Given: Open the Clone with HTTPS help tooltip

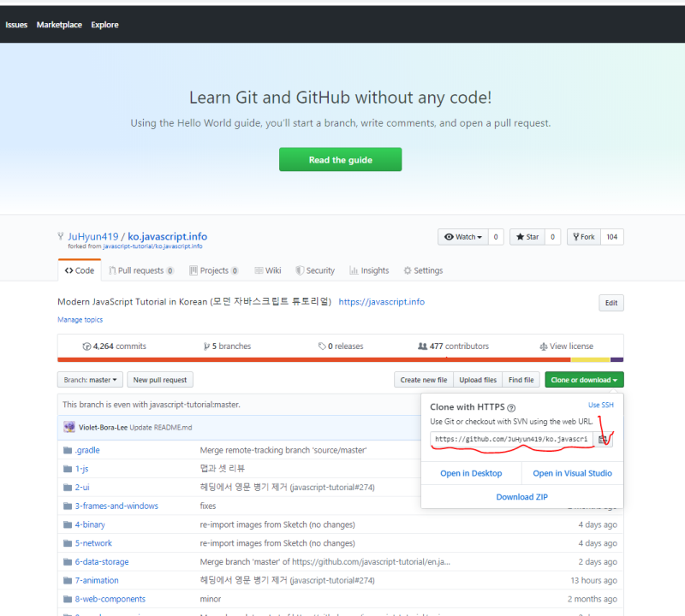Looking at the screenshot, I should [512, 405].
